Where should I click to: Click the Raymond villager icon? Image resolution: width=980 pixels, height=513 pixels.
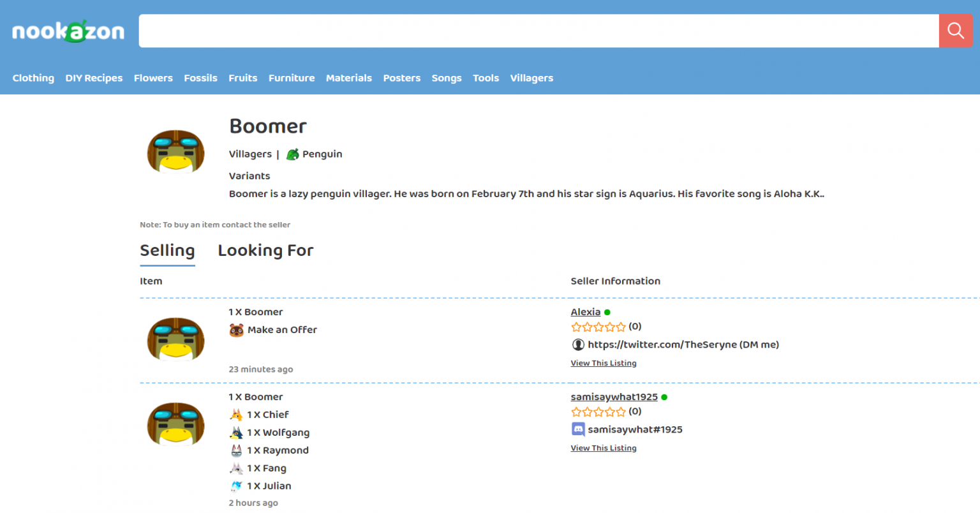pos(237,450)
